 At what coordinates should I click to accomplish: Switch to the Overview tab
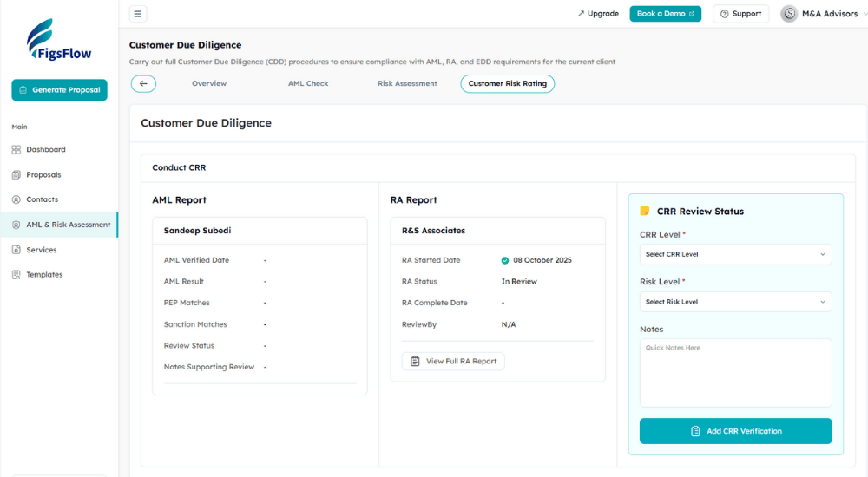pos(209,83)
